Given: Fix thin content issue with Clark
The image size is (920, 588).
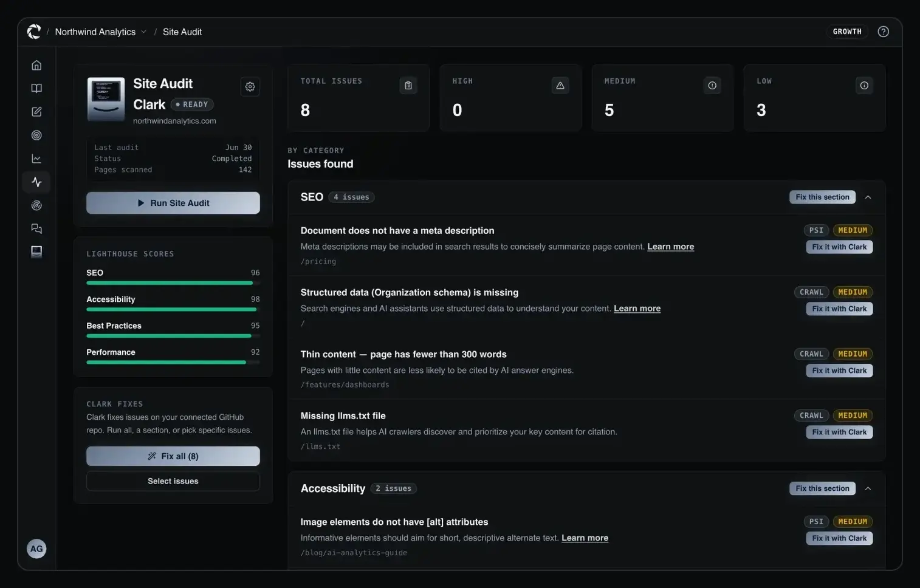Looking at the screenshot, I should pos(839,371).
